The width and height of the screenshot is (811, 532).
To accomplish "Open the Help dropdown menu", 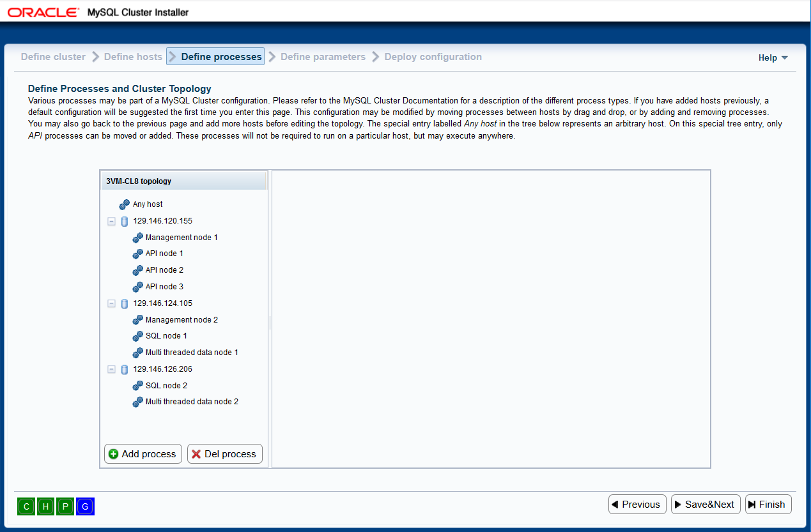I will point(773,57).
